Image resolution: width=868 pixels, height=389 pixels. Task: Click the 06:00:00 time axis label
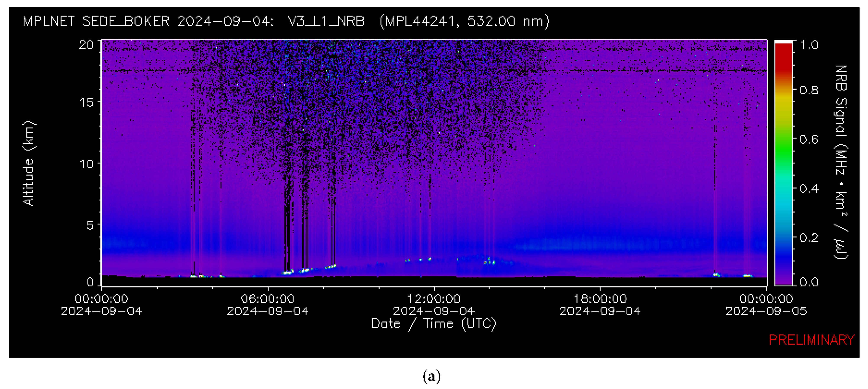pyautogui.click(x=267, y=299)
